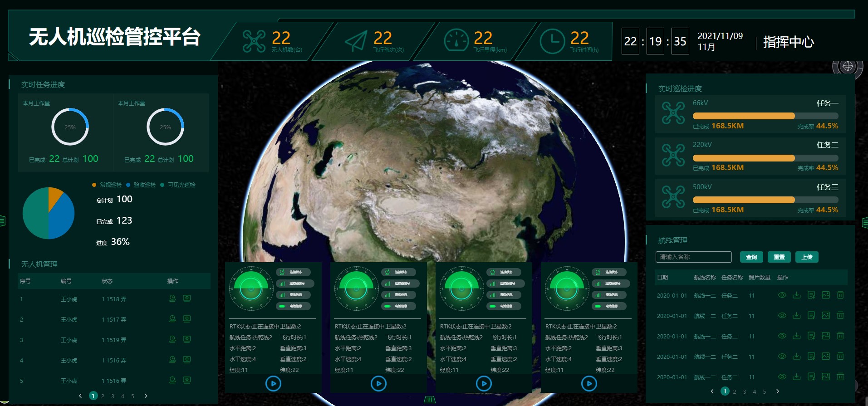Screen dimensions: 868x406
Task: Open page 2 in 航线管理 pagination
Action: (735, 391)
